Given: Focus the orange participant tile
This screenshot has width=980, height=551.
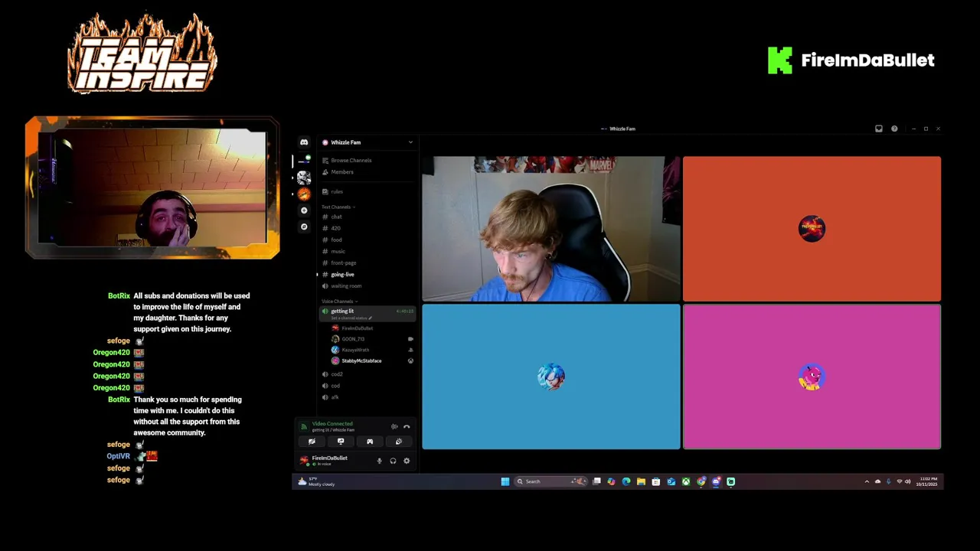Looking at the screenshot, I should pos(812,229).
